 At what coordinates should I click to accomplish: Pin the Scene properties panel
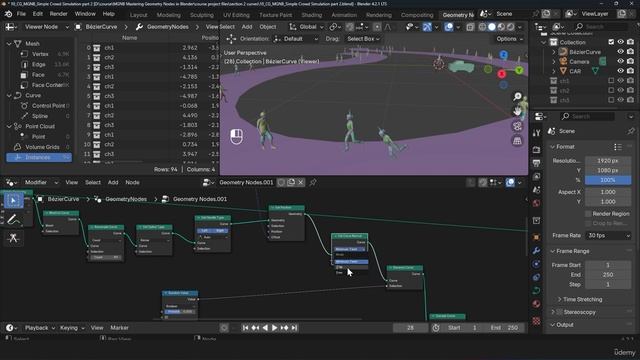(x=631, y=131)
